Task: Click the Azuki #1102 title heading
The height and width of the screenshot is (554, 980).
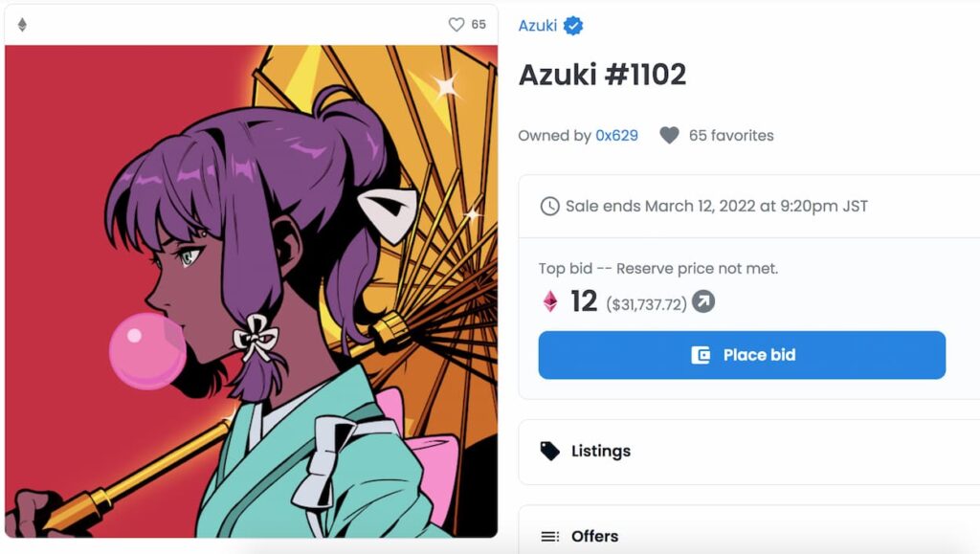Action: [603, 75]
